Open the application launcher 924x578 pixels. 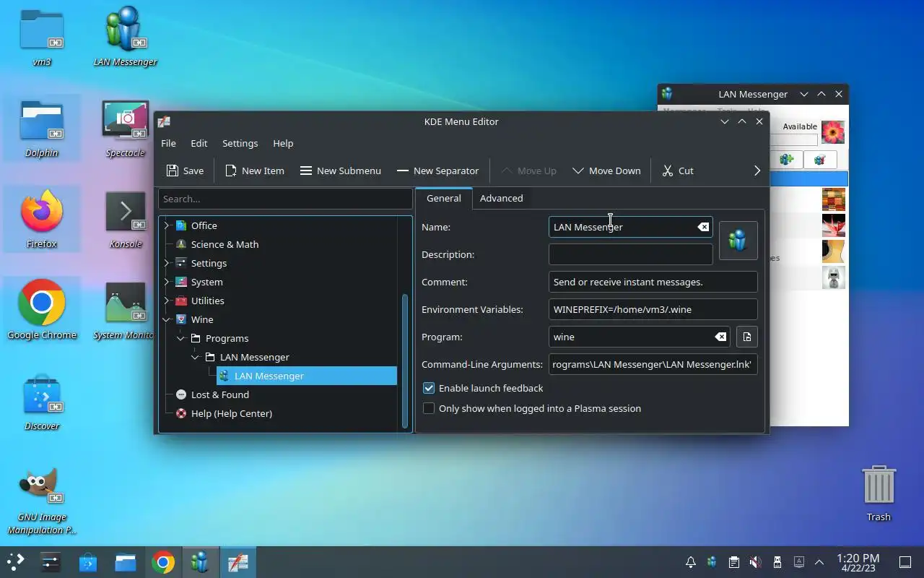click(x=16, y=562)
